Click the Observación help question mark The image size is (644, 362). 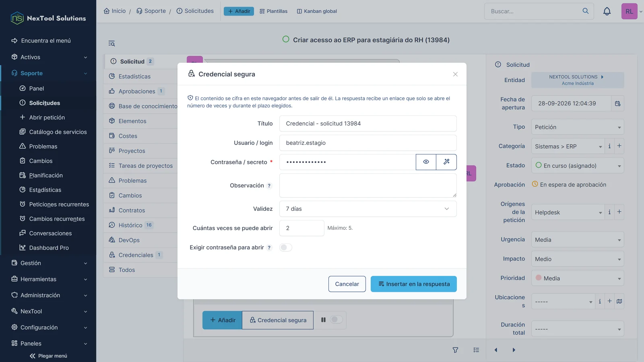click(269, 186)
